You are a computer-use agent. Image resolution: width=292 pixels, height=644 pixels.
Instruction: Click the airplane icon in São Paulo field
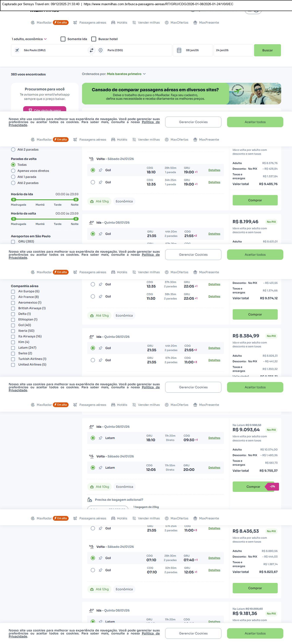17,50
